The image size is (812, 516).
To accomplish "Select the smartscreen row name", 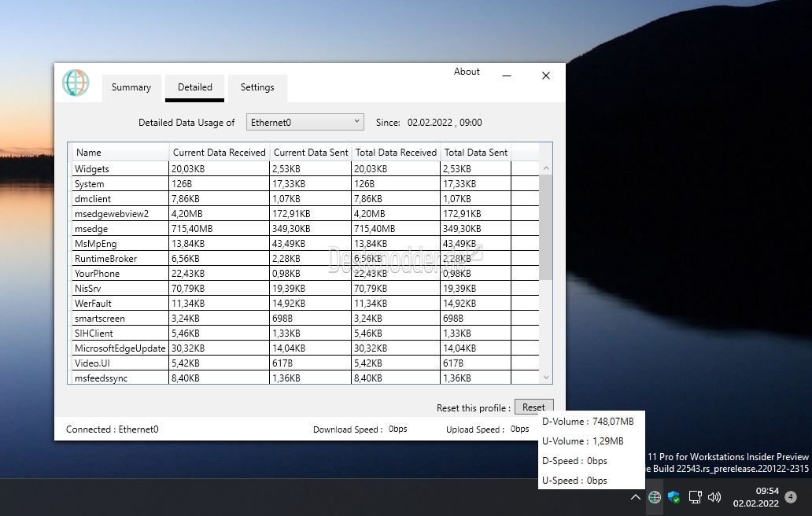I will [99, 319].
